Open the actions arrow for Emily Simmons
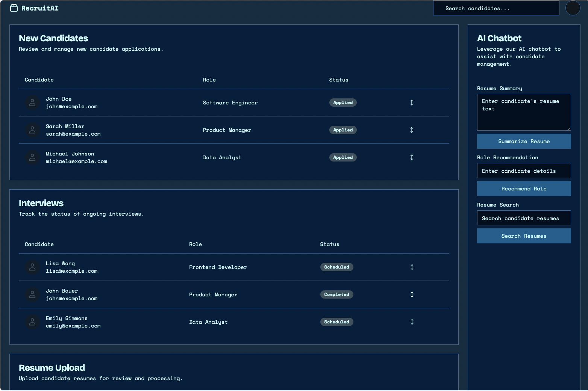588x391 pixels. pyautogui.click(x=412, y=322)
